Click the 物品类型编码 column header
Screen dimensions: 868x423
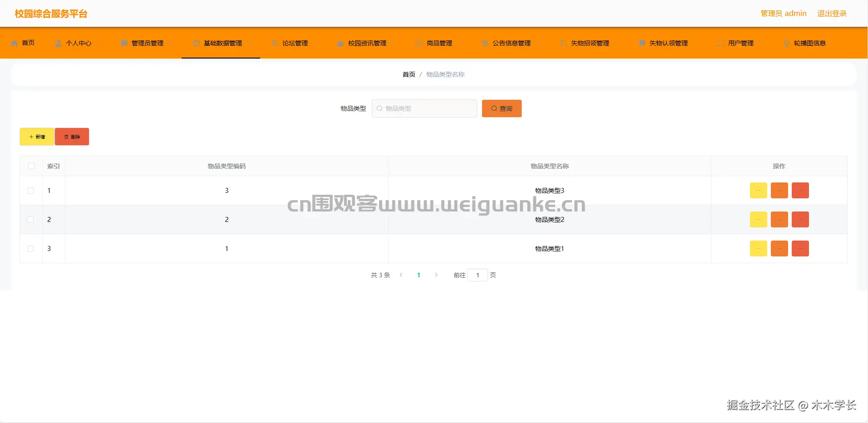click(227, 166)
